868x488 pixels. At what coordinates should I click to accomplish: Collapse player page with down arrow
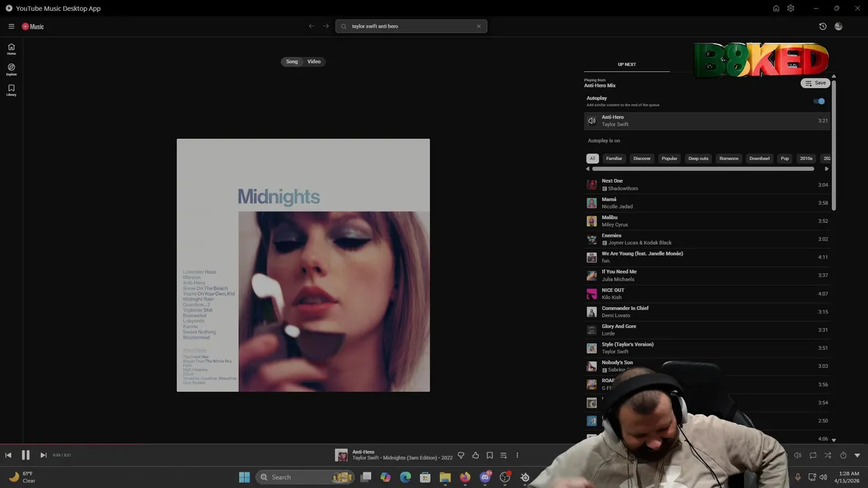pos(857,455)
